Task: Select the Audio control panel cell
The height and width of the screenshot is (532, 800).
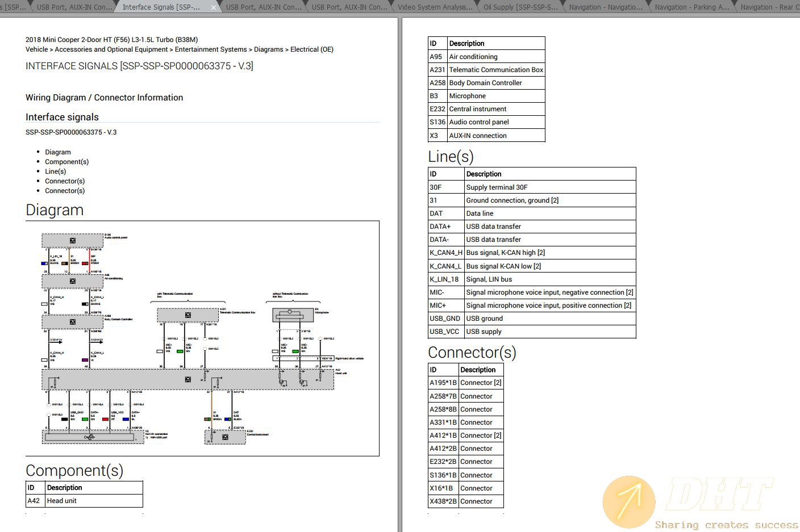Action: (496, 122)
